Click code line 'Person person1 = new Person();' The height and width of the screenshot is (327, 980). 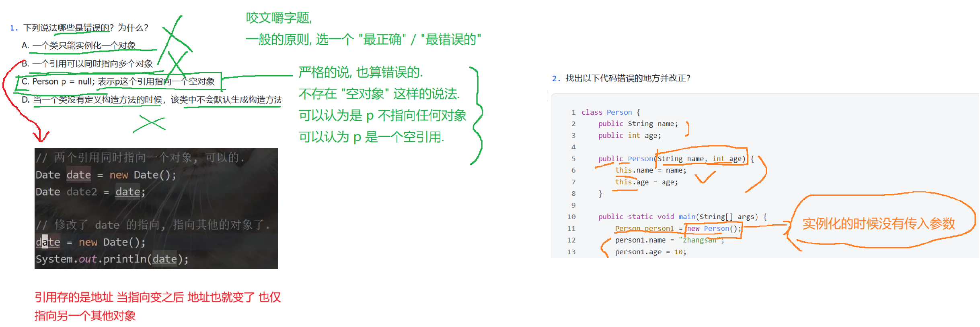pyautogui.click(x=678, y=228)
